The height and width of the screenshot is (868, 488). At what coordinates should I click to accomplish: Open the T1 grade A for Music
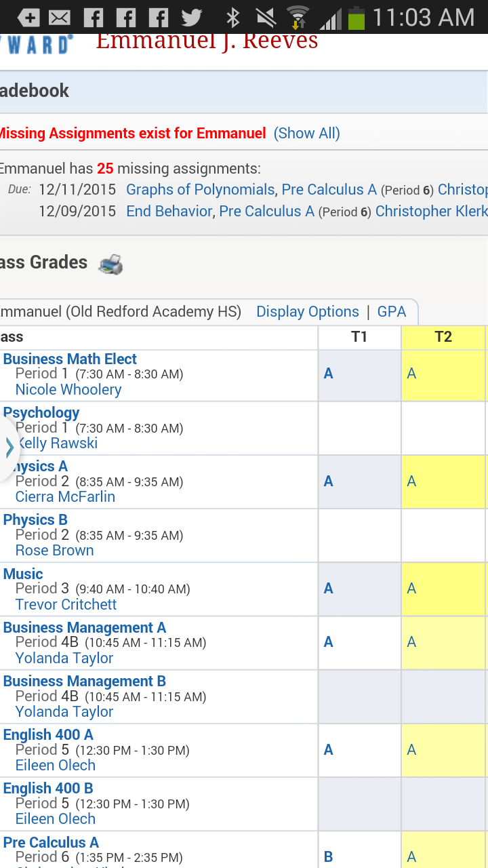pyautogui.click(x=328, y=589)
